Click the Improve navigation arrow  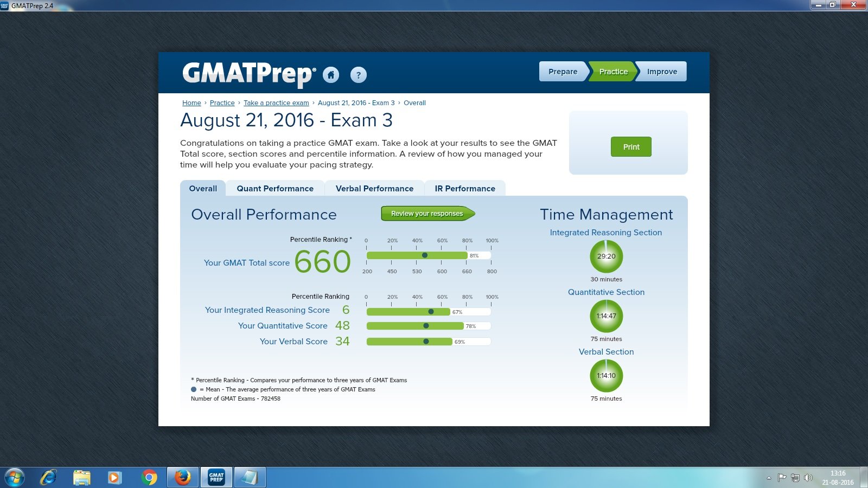[661, 71]
